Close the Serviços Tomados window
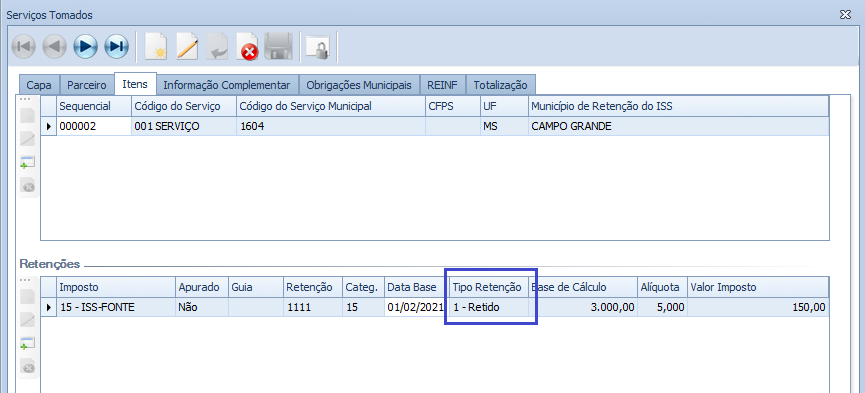Viewport: 865px width, 393px height. (845, 14)
